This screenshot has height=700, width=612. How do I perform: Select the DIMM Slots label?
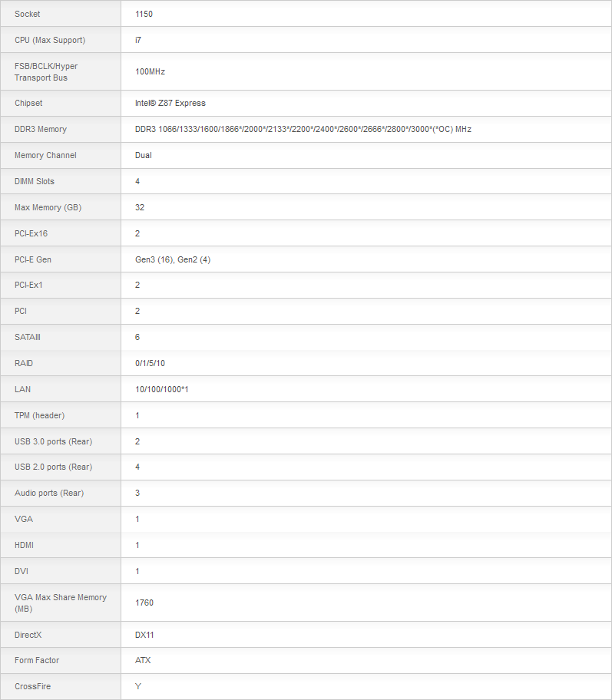click(x=35, y=181)
